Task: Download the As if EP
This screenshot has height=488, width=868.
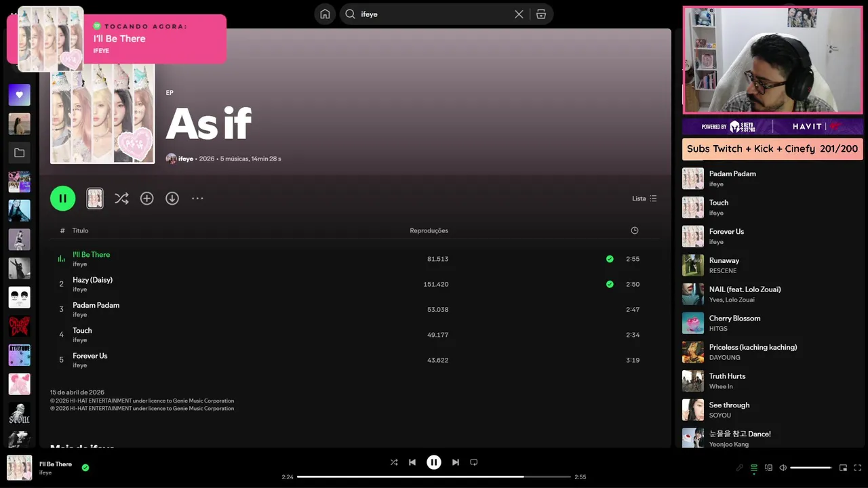Action: 172,199
